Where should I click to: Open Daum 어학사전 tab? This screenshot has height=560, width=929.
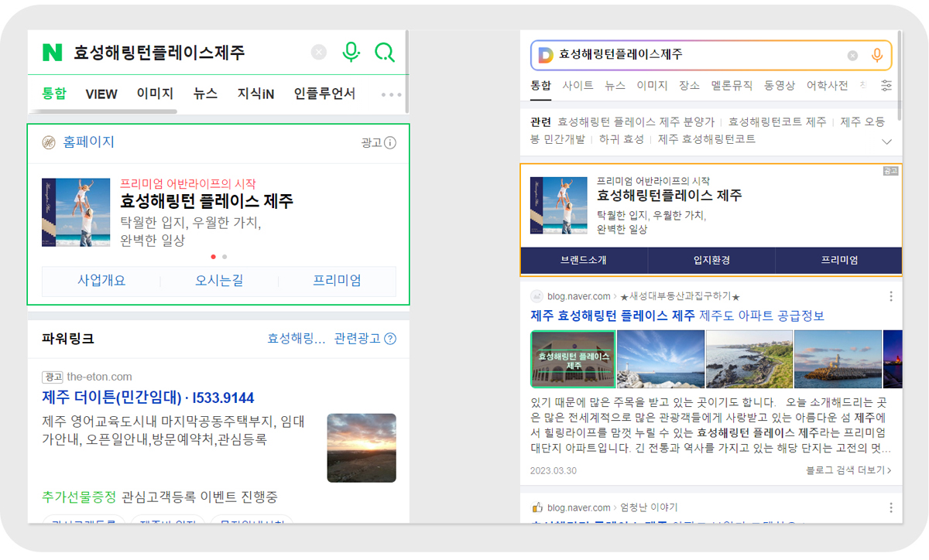click(x=828, y=85)
